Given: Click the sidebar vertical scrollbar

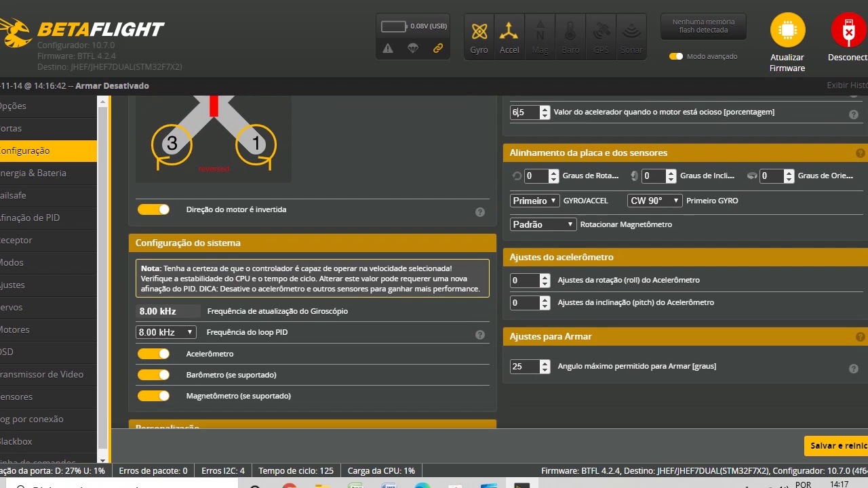Looking at the screenshot, I should point(103,279).
